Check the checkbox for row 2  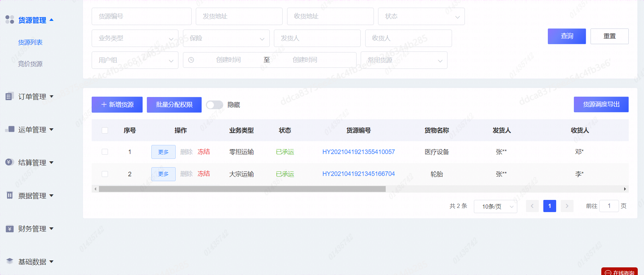pyautogui.click(x=105, y=174)
